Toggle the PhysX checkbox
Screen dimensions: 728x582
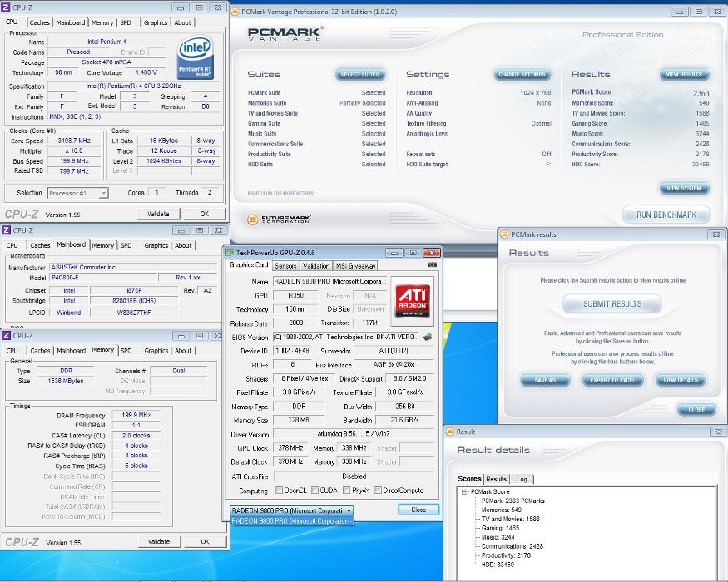(346, 490)
